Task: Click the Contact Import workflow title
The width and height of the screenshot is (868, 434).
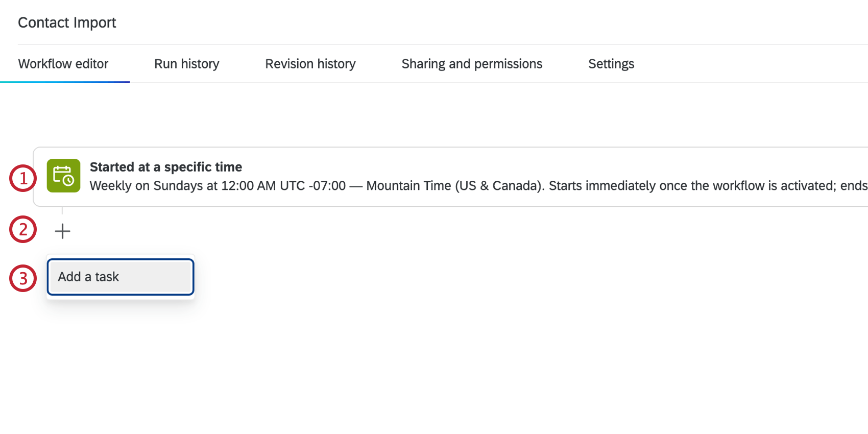Action: pyautogui.click(x=67, y=22)
